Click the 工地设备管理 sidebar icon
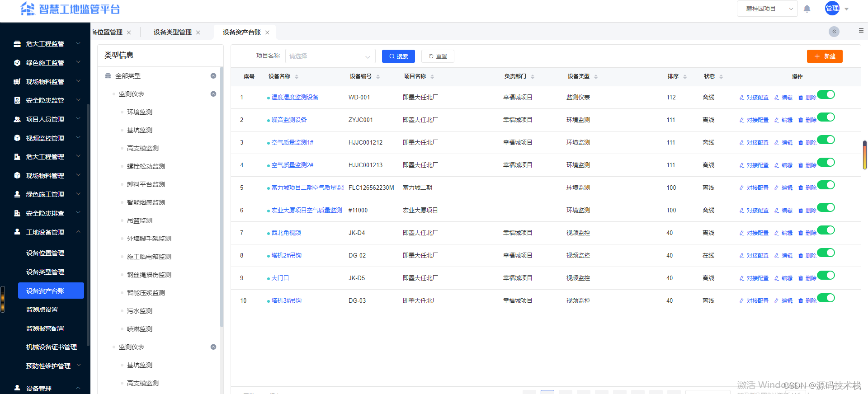The height and width of the screenshot is (394, 868). 17,232
